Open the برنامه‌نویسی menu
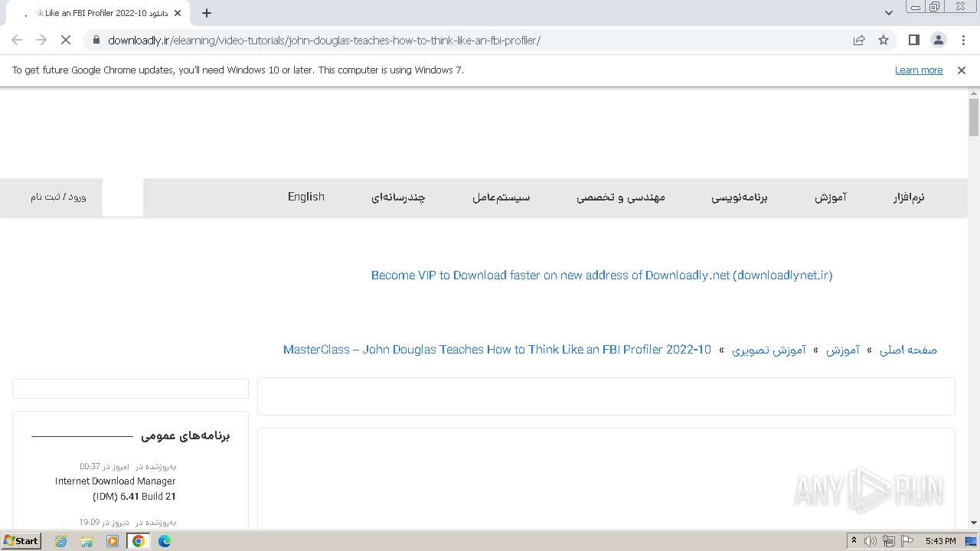Viewport: 980px width, 551px height. click(x=740, y=197)
